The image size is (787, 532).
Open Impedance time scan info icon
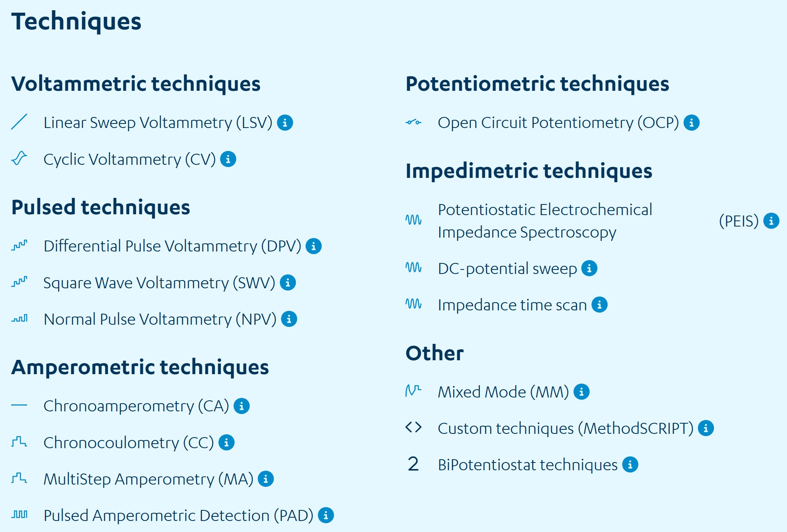[599, 305]
